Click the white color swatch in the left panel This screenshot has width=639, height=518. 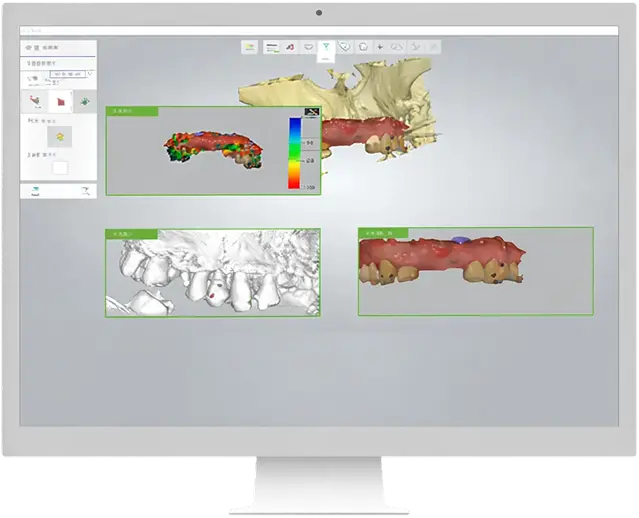point(60,168)
